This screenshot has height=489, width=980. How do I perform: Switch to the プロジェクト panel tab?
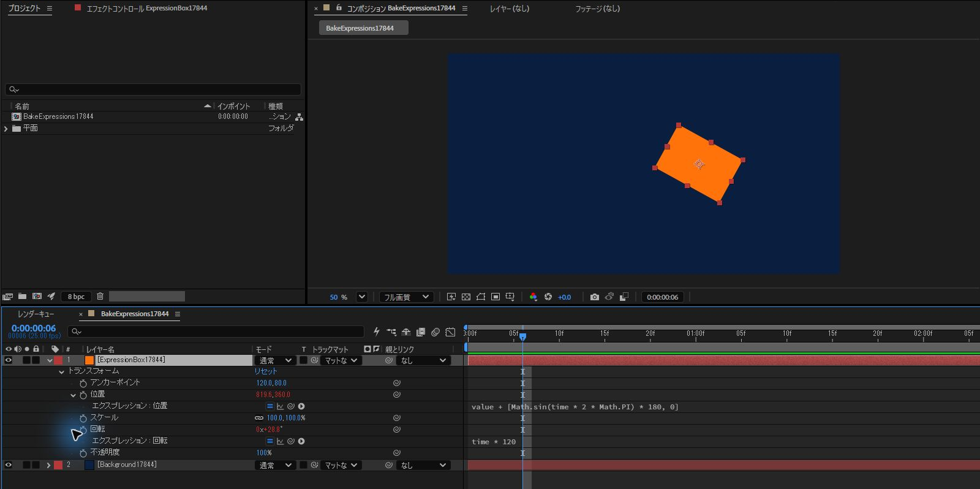[24, 9]
